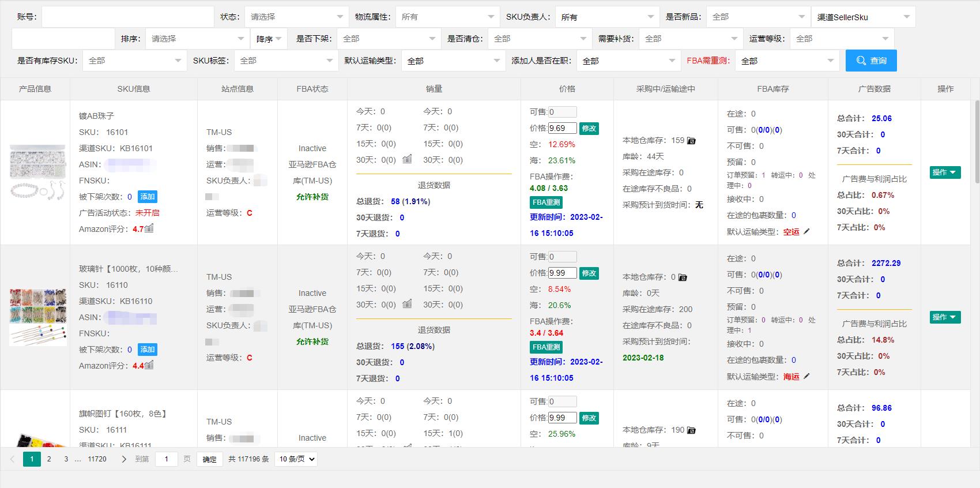The height and width of the screenshot is (488, 980).
Task: Click 修改 next to price 9.69
Action: 589,128
